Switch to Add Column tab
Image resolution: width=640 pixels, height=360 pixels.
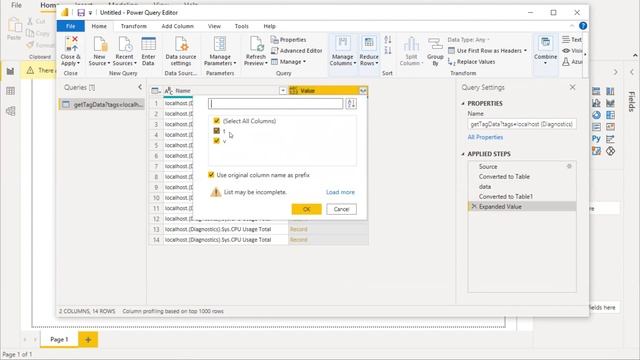coord(177,26)
